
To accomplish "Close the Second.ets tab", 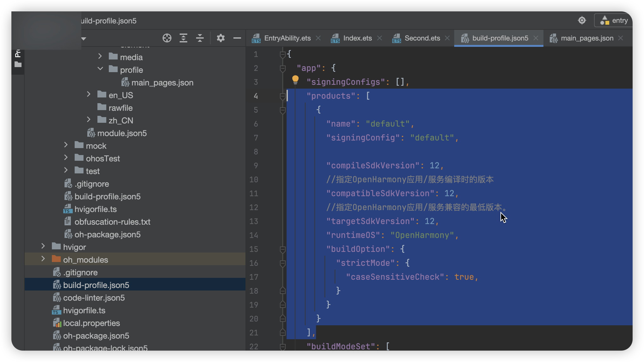I will pyautogui.click(x=447, y=38).
